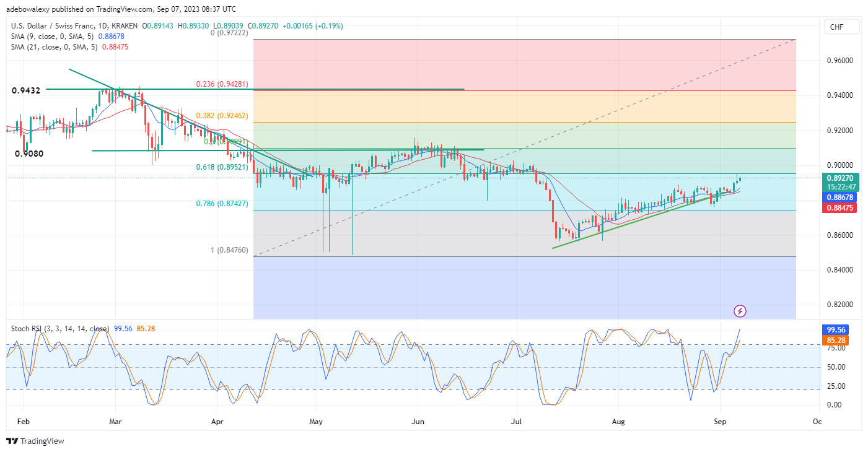Click the 0.86000 price axis tick
The image size is (868, 452).
[840, 235]
